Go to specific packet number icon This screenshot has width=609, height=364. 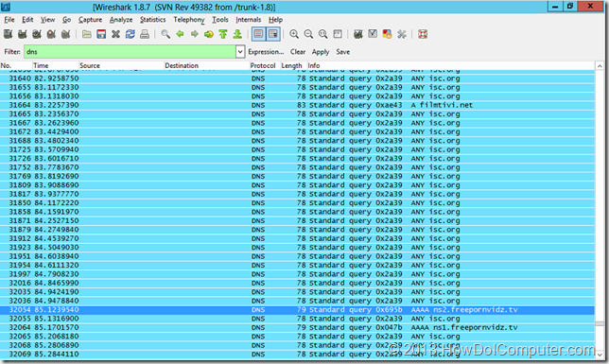tap(209, 34)
